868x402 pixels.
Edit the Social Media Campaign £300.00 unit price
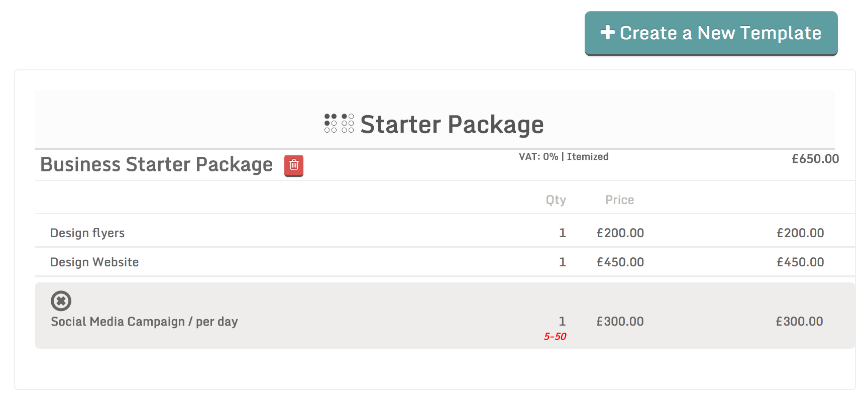point(619,322)
